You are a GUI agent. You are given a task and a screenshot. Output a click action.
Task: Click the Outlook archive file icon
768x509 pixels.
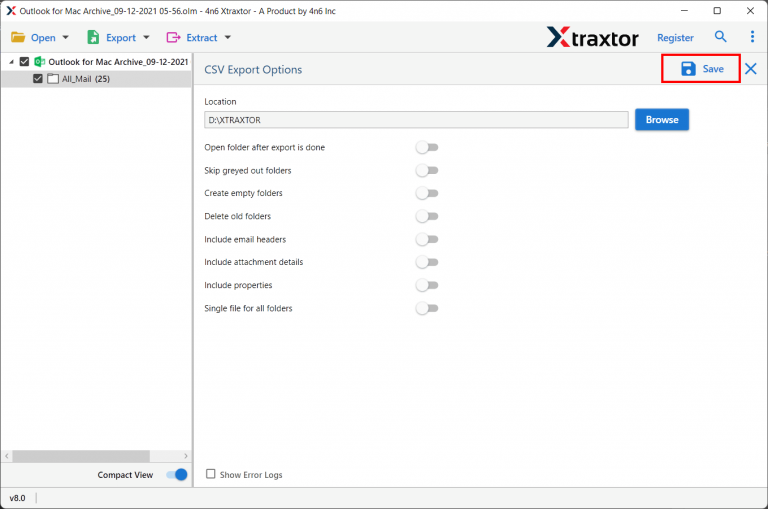(40, 62)
